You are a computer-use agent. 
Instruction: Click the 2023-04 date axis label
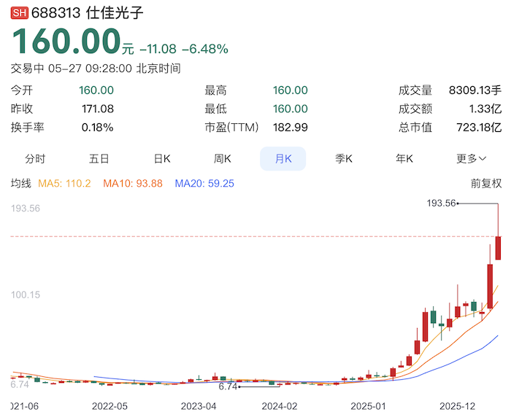199,406
